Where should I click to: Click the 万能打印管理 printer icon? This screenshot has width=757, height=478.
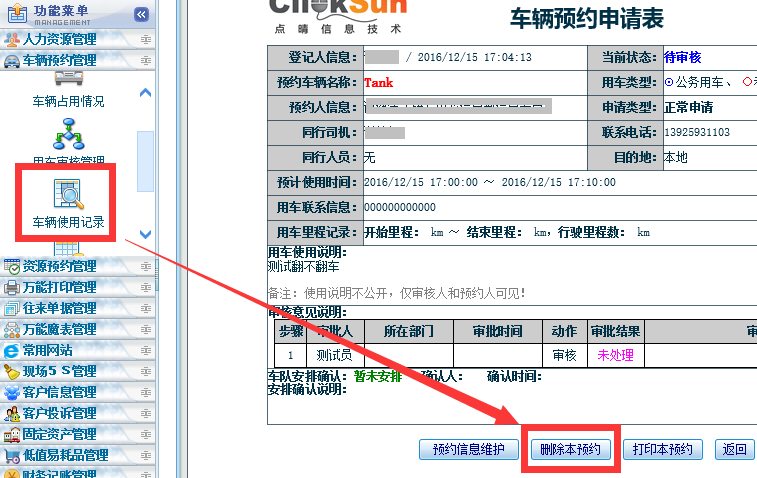coord(12,288)
